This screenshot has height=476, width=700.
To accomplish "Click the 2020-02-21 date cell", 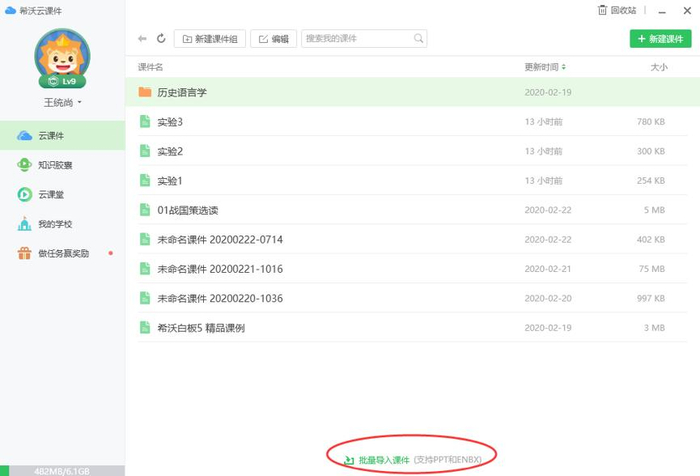I will (x=548, y=269).
